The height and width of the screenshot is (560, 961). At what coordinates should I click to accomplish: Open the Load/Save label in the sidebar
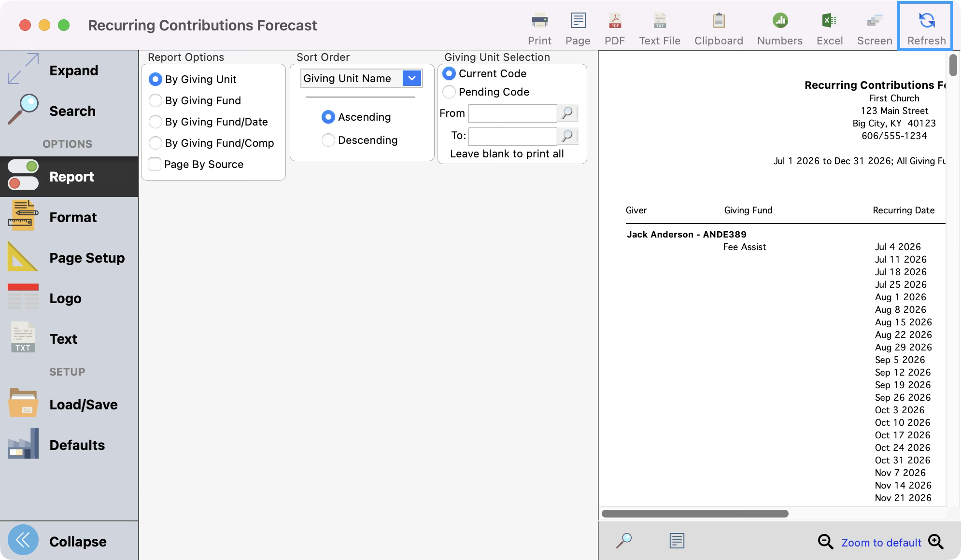(84, 405)
